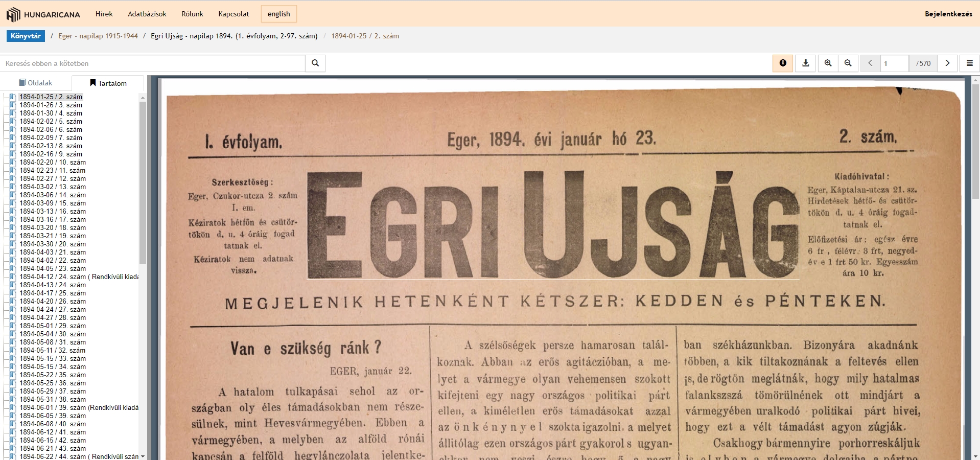Click the page icon beside 1894-02-20 / 10. szám
Viewport: 980px width, 460px height.
coord(13,162)
